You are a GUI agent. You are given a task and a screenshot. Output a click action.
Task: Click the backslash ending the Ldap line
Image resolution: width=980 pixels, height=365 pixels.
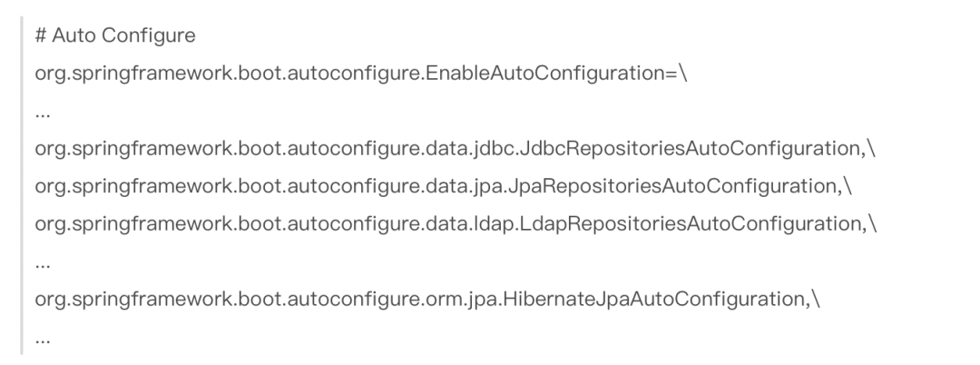[872, 223]
